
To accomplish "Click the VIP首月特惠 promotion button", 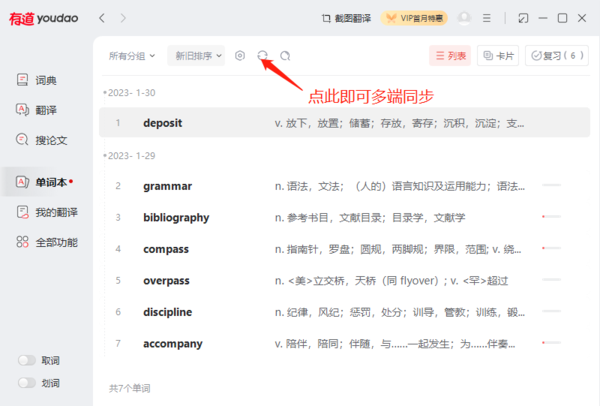I will point(409,18).
